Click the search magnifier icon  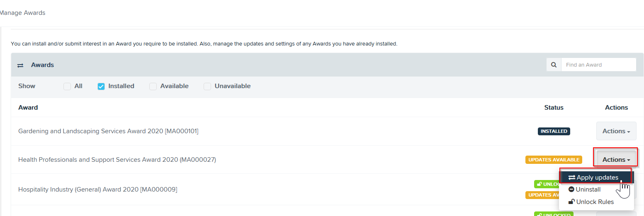click(x=554, y=65)
